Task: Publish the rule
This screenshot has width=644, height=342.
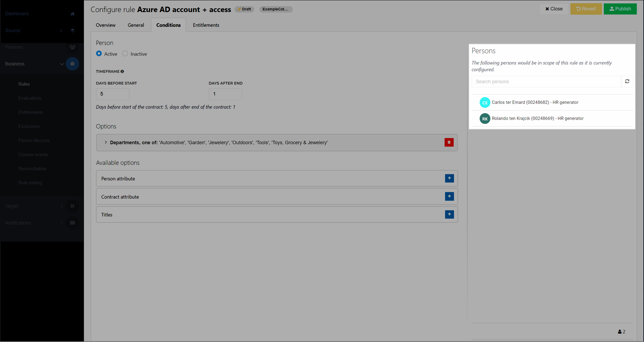Action: [620, 9]
